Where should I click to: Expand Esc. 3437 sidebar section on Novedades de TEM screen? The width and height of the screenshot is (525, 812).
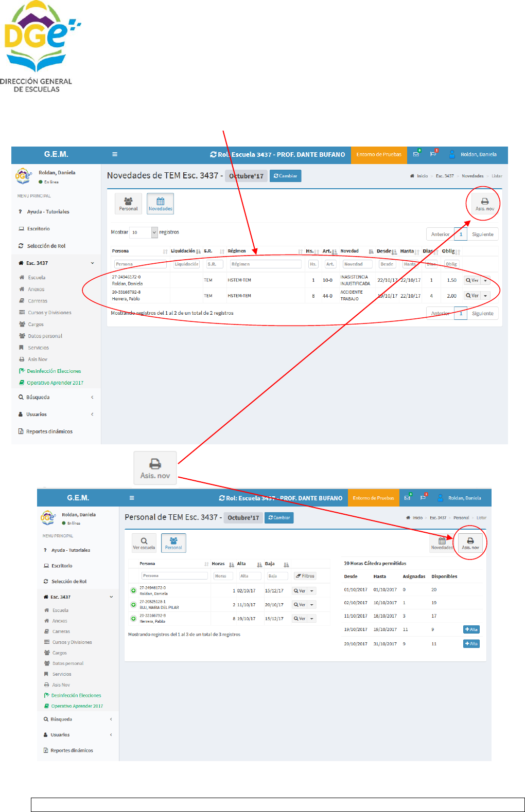tap(56, 263)
